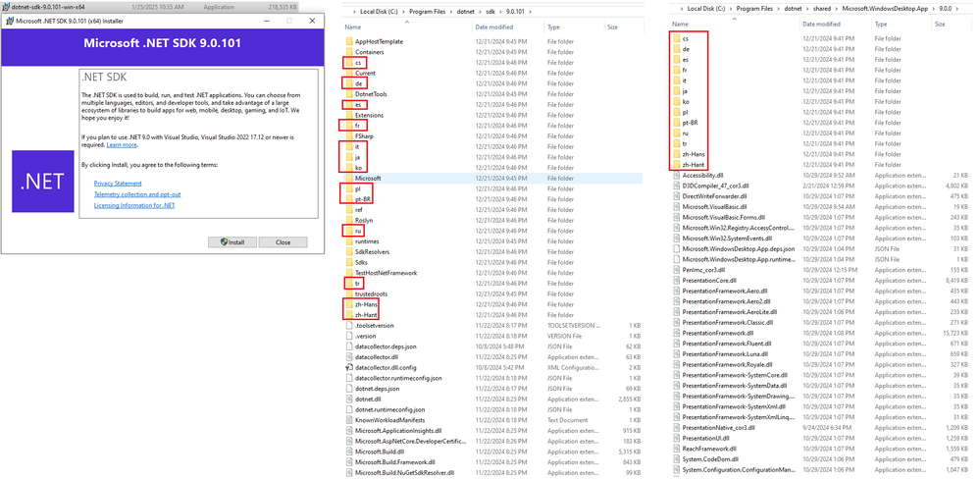980x479 pixels.
Task: Select ReachFramework.dll file icon
Action: tap(677, 449)
